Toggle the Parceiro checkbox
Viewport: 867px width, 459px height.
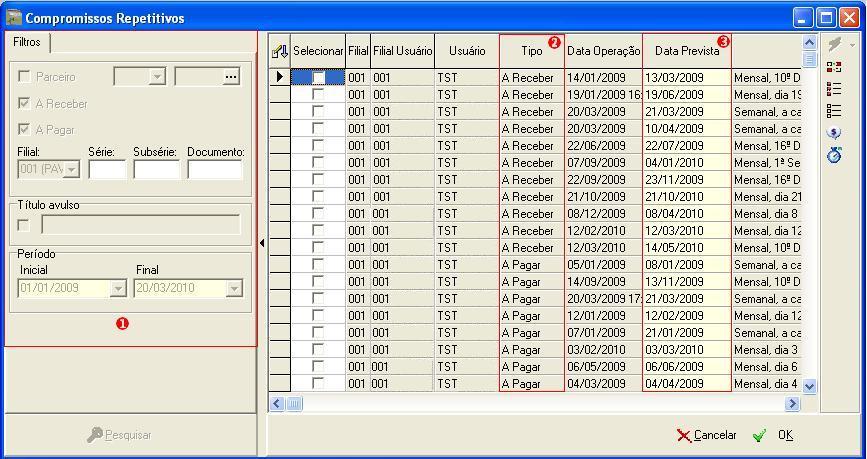(x=24, y=77)
